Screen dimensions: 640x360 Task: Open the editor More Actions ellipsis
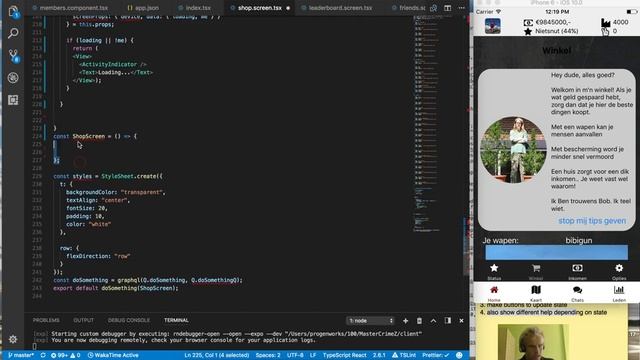[462, 8]
